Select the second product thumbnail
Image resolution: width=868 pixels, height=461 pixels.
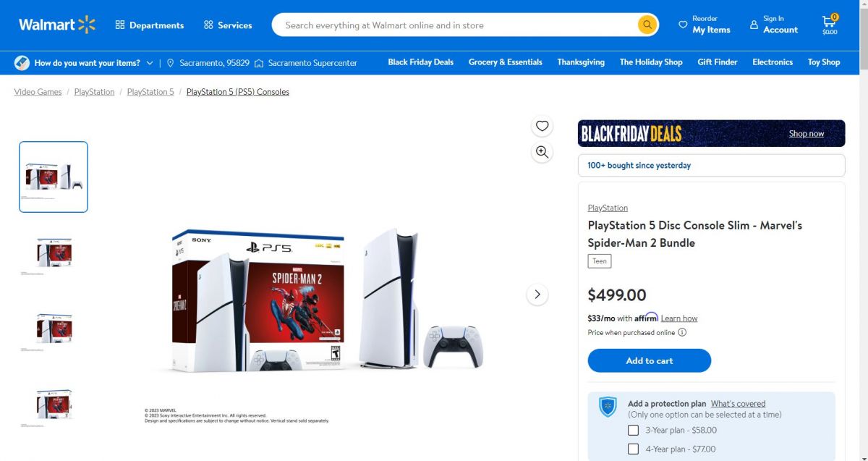54,253
